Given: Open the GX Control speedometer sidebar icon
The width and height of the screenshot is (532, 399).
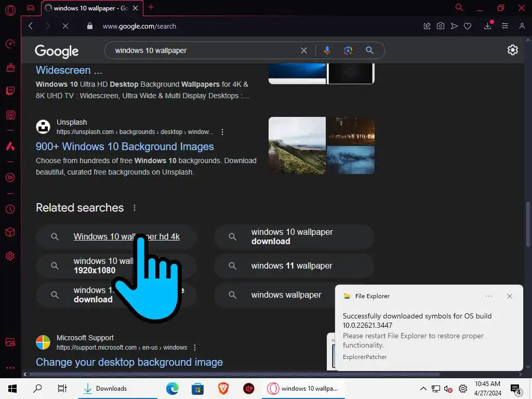Looking at the screenshot, I should (x=10, y=44).
